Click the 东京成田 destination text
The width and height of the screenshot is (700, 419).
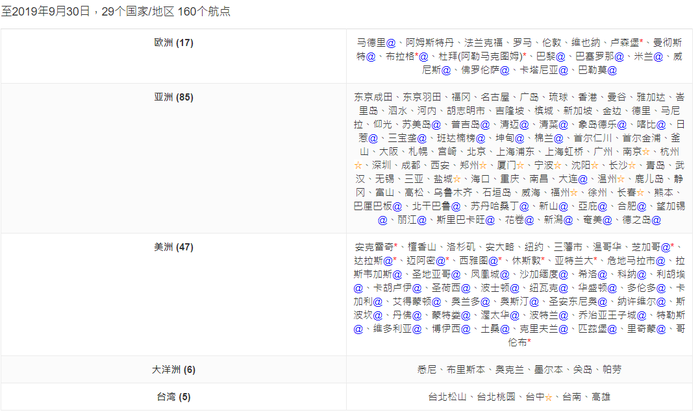click(x=374, y=97)
